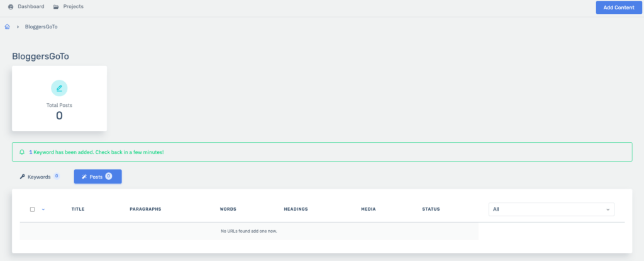Click the 'Keyword has been added' notification text
The width and height of the screenshot is (644, 261).
pos(96,152)
